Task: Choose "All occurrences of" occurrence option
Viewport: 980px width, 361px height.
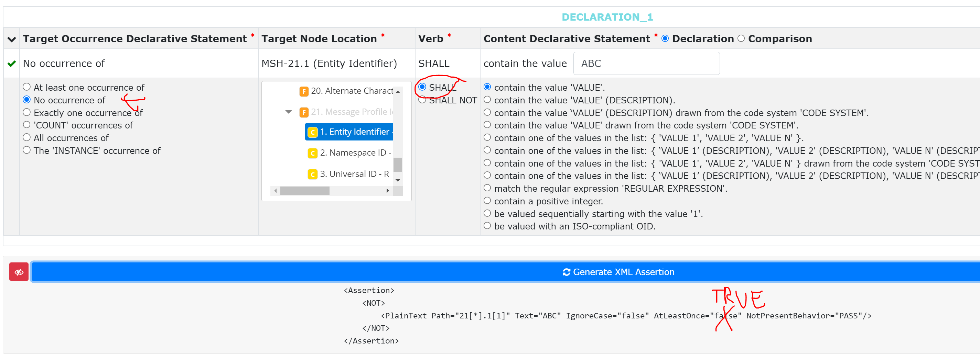Action: point(26,137)
